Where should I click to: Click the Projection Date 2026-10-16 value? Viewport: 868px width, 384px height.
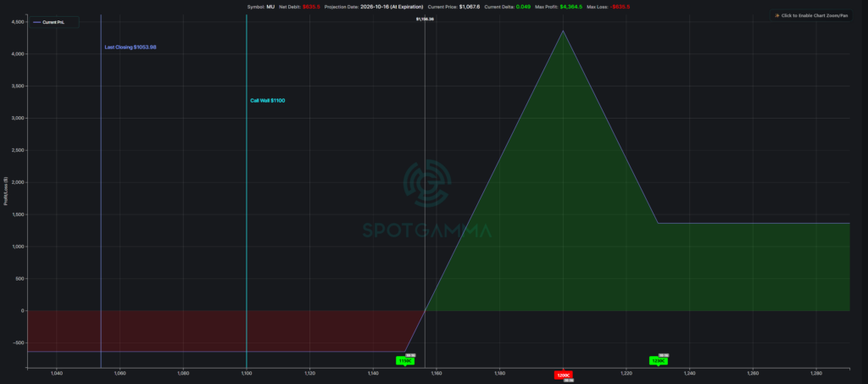coord(392,7)
